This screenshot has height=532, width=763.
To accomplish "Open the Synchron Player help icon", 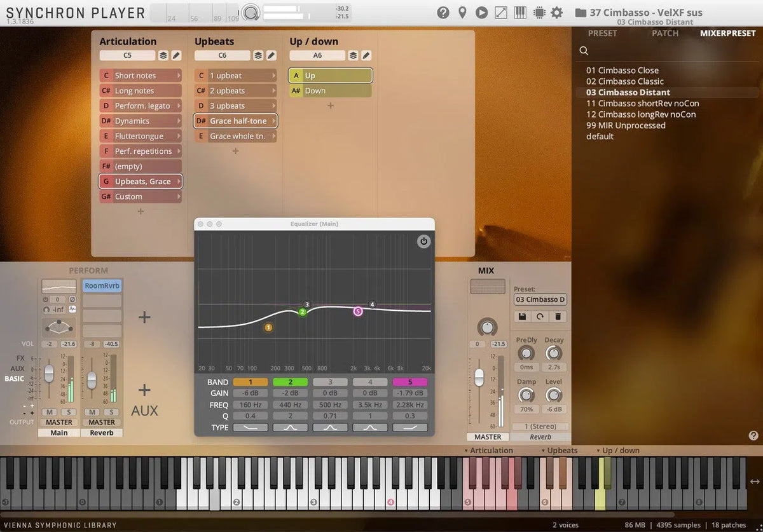I will (443, 12).
